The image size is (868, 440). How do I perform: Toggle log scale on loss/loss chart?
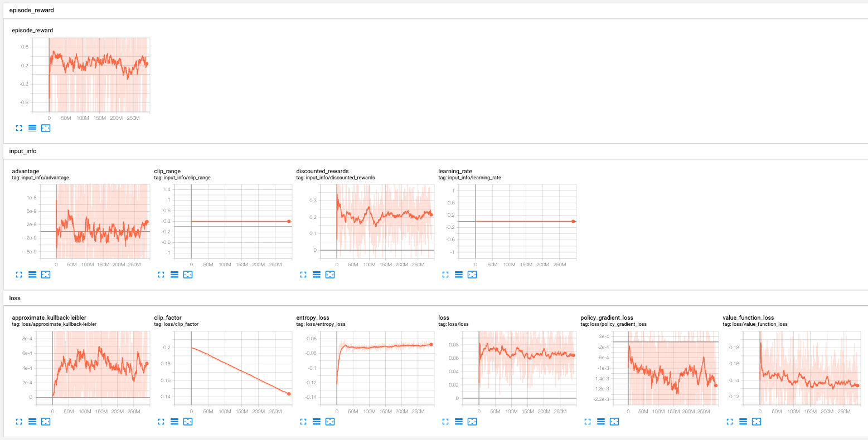pos(459,422)
